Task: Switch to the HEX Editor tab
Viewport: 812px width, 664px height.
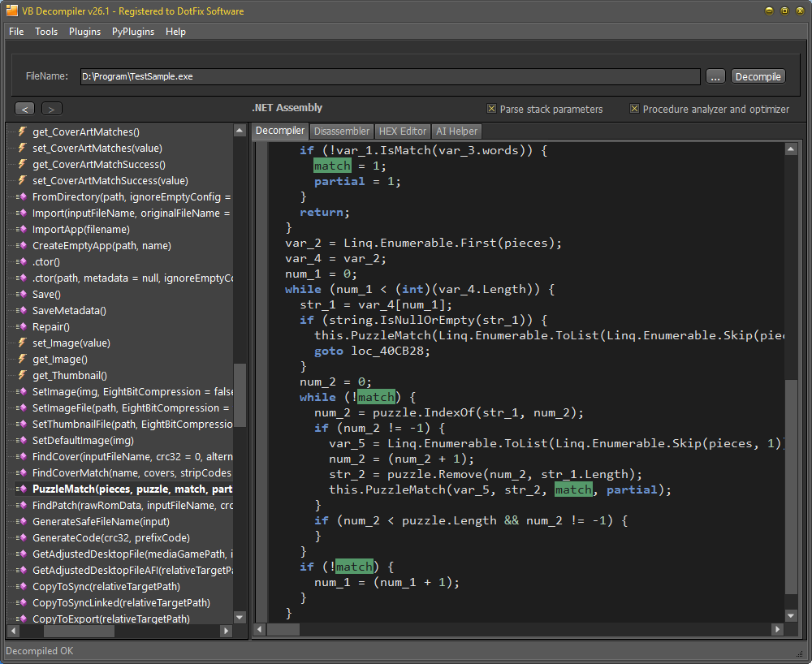Action: 403,132
